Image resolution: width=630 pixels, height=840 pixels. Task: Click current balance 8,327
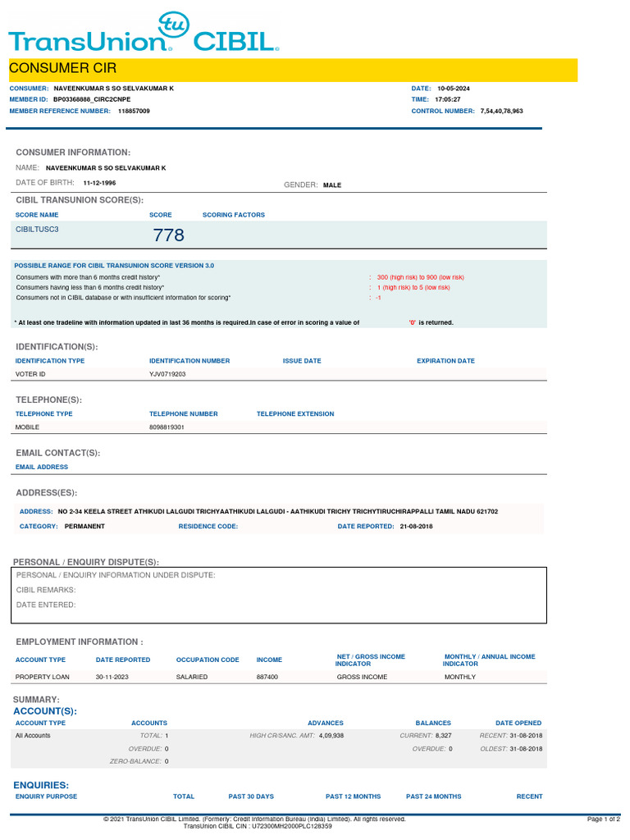tap(444, 736)
